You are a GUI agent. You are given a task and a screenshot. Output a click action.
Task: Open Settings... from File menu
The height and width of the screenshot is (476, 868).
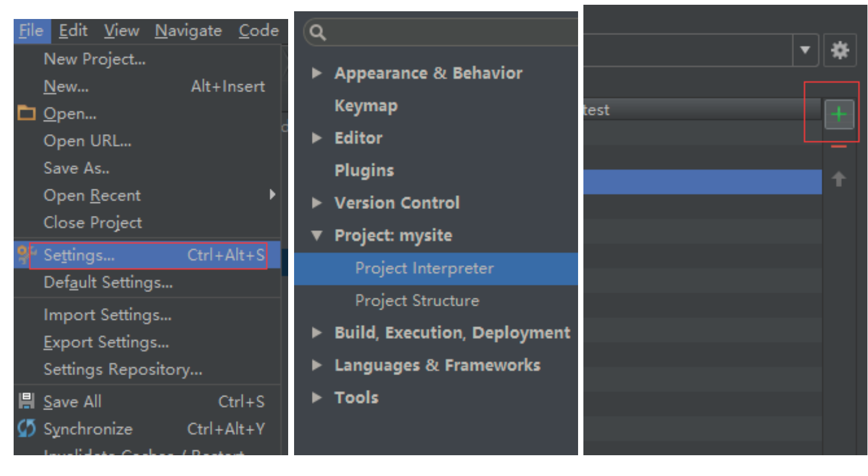click(x=148, y=256)
